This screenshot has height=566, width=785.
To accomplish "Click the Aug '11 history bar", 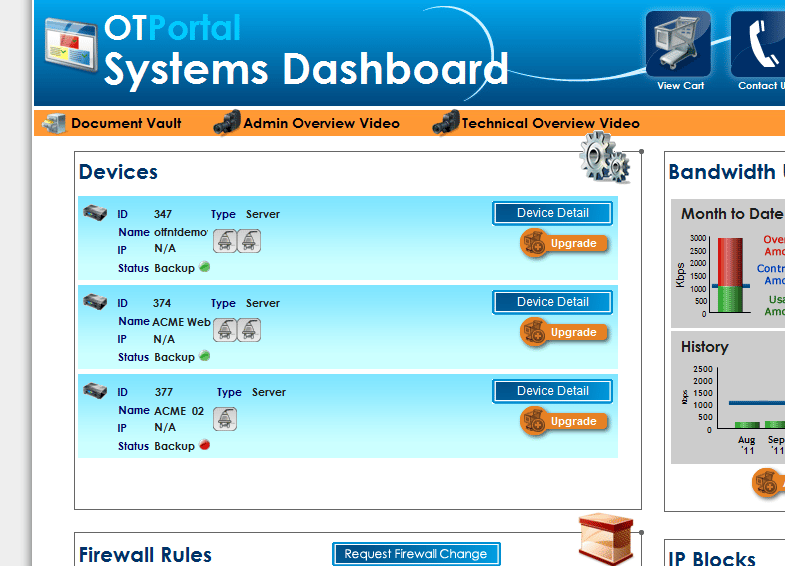I will tap(746, 425).
